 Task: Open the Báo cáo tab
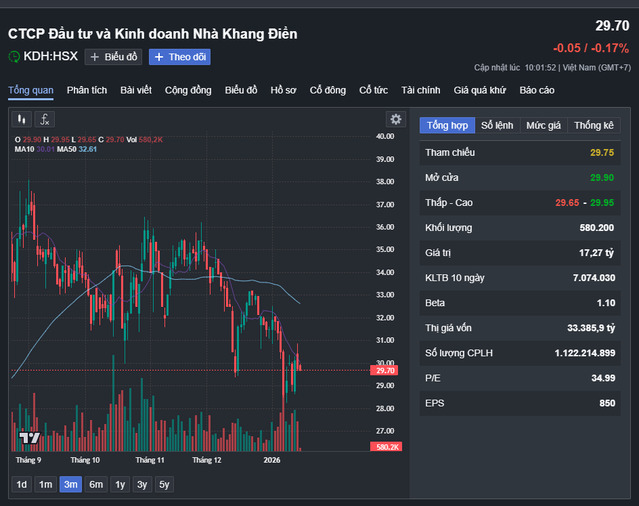537,90
